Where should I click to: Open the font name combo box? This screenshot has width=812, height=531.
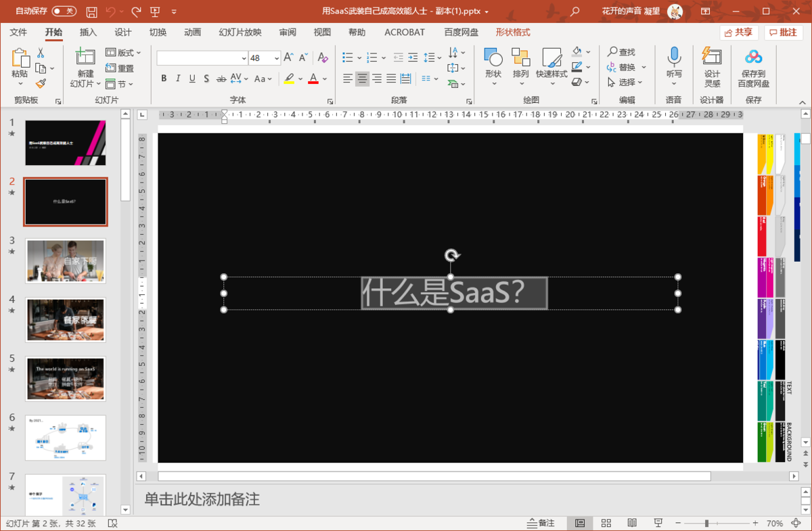(x=202, y=58)
